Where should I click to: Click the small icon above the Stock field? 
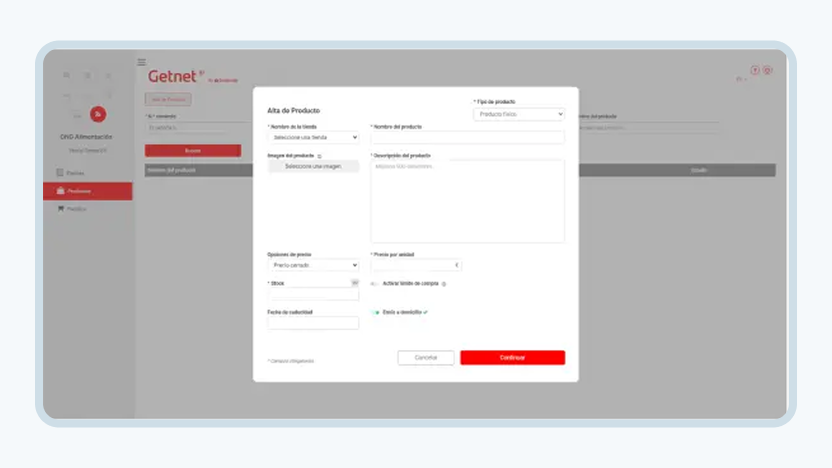[355, 283]
